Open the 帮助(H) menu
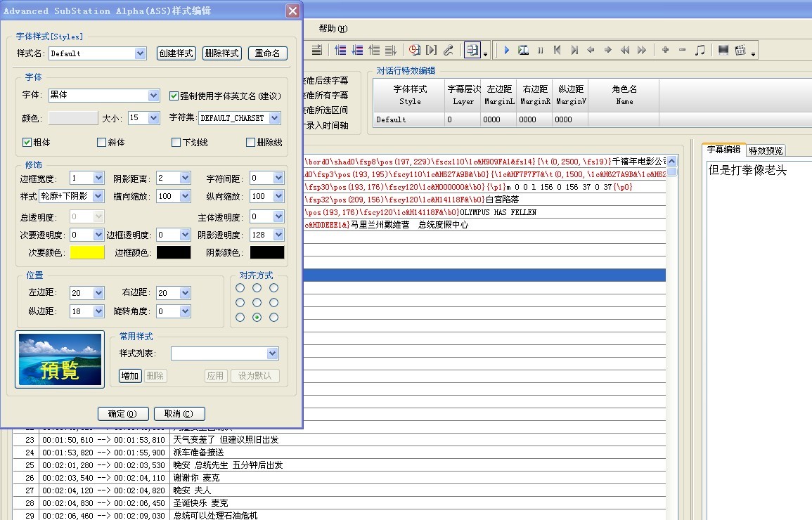This screenshot has height=520, width=812. 333,29
